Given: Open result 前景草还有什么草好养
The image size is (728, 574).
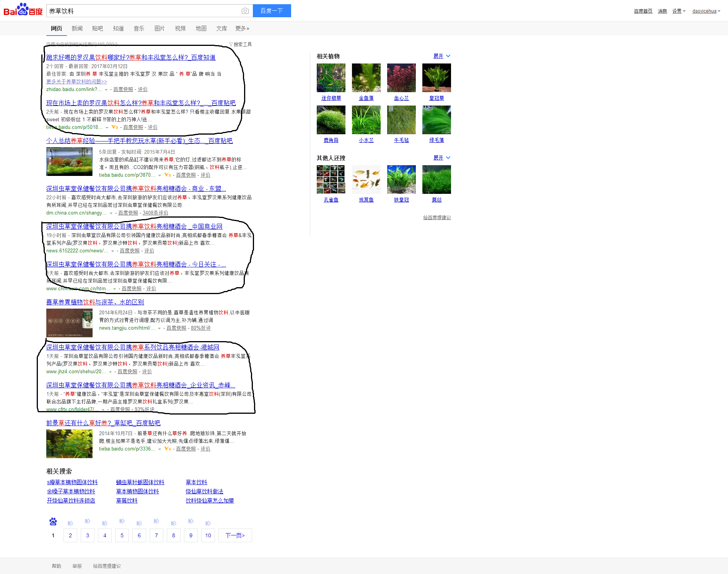Looking at the screenshot, I should (x=103, y=423).
